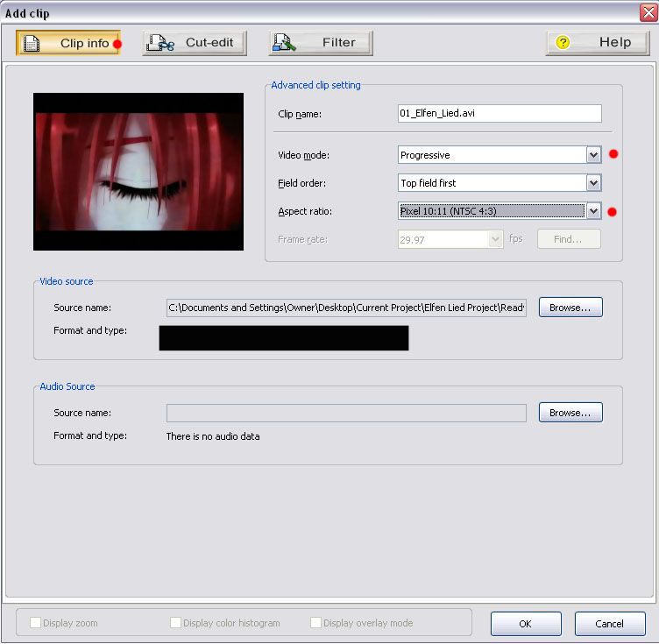
Task: Click the 'Audio Source' group label
Action: pyautogui.click(x=67, y=386)
